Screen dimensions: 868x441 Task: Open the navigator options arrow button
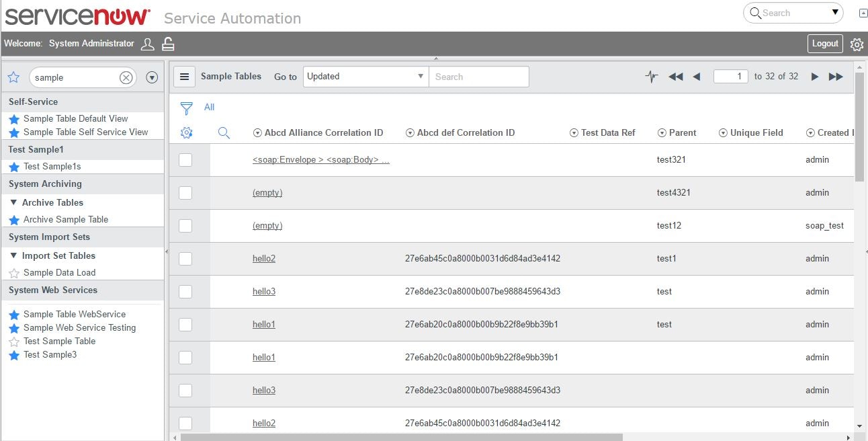pos(152,77)
